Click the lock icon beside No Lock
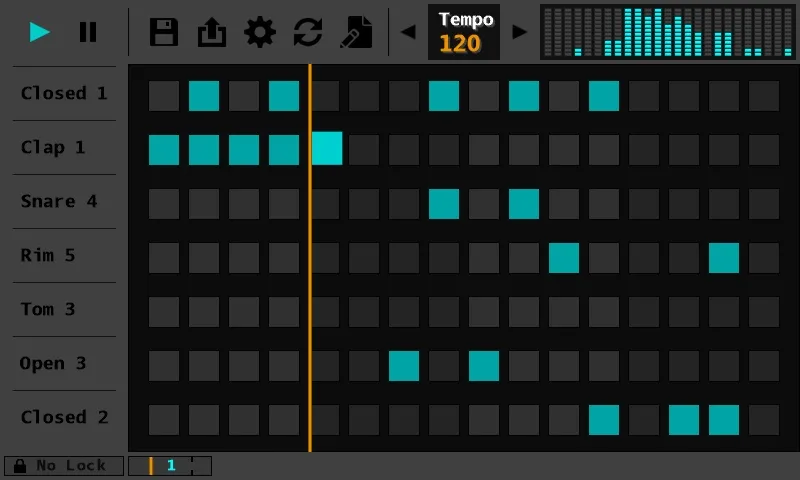Screen dimensions: 800x480 coord(20,466)
